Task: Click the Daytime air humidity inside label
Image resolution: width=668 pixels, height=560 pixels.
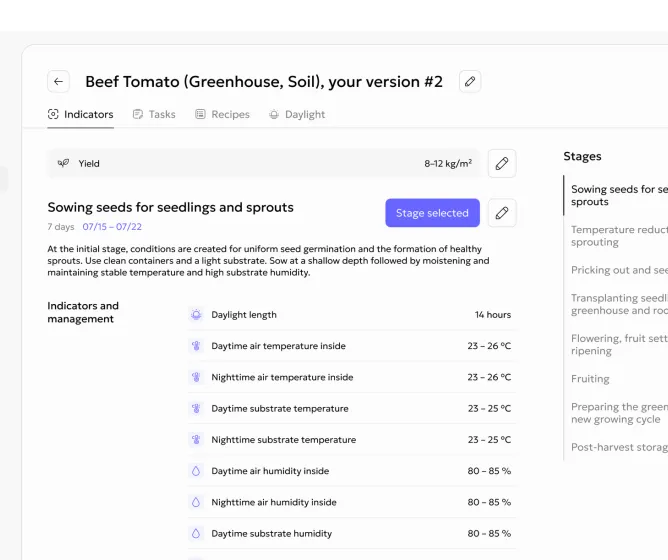Action: point(270,471)
